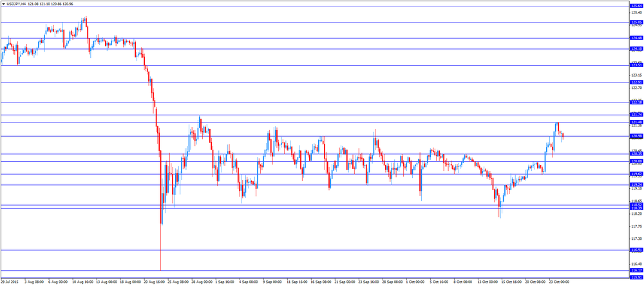Image resolution: width=644 pixels, height=285 pixels.
Task: Click the 1 Sep 16:00 time label
Action: (225, 282)
